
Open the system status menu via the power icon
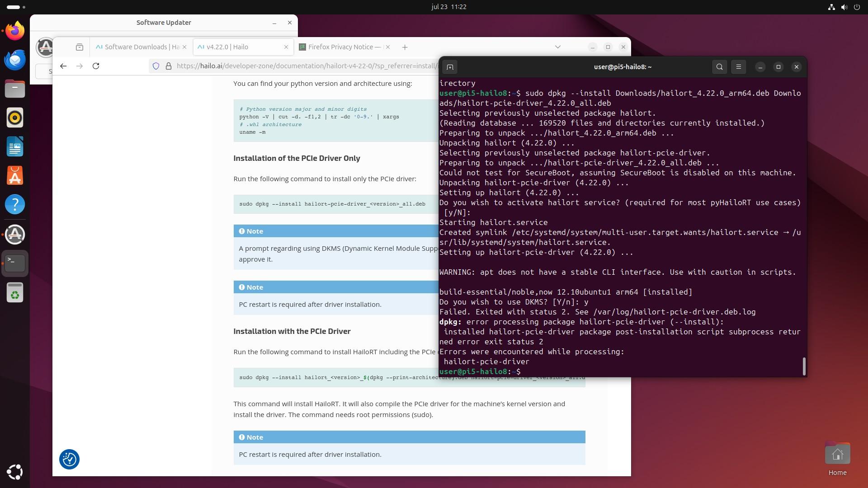[x=856, y=7]
